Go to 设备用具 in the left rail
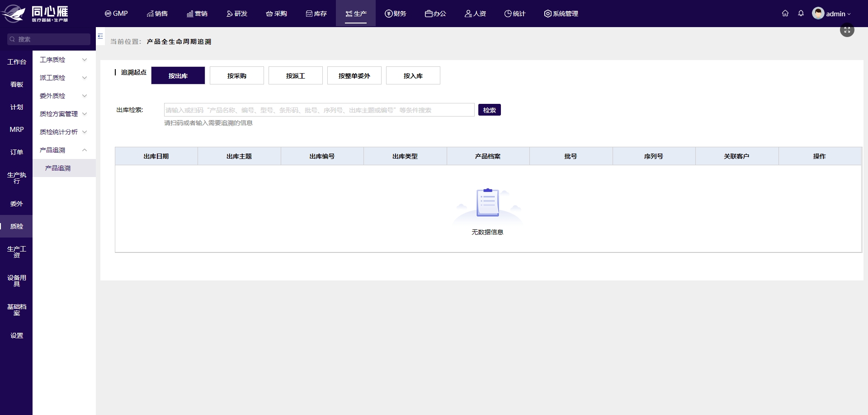 point(16,281)
